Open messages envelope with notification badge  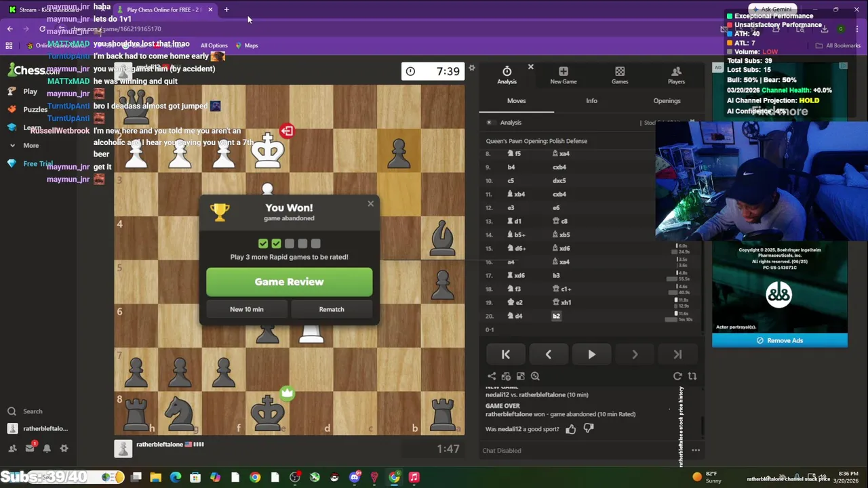click(x=30, y=448)
